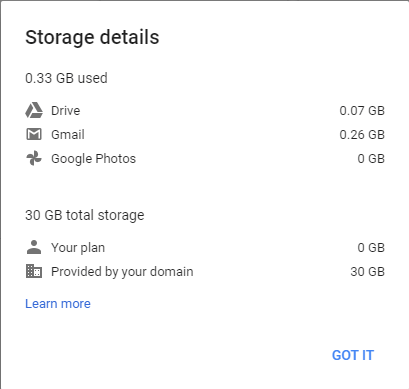The height and width of the screenshot is (389, 409).
Task: Click the 30 GB total storage text
Action: [85, 215]
